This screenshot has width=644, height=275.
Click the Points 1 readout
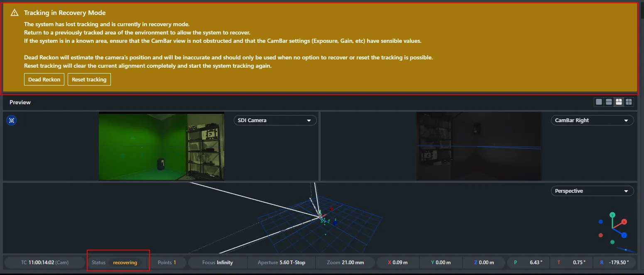click(x=167, y=263)
